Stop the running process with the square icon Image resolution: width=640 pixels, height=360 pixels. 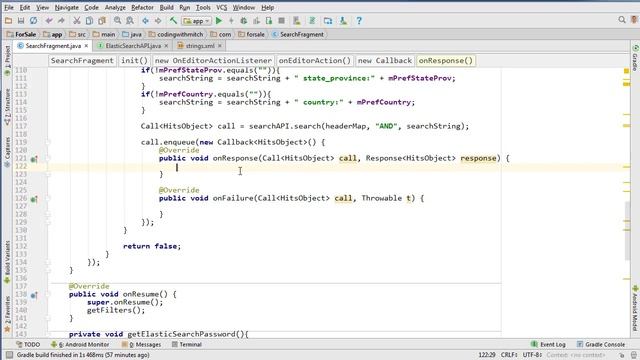(281, 20)
